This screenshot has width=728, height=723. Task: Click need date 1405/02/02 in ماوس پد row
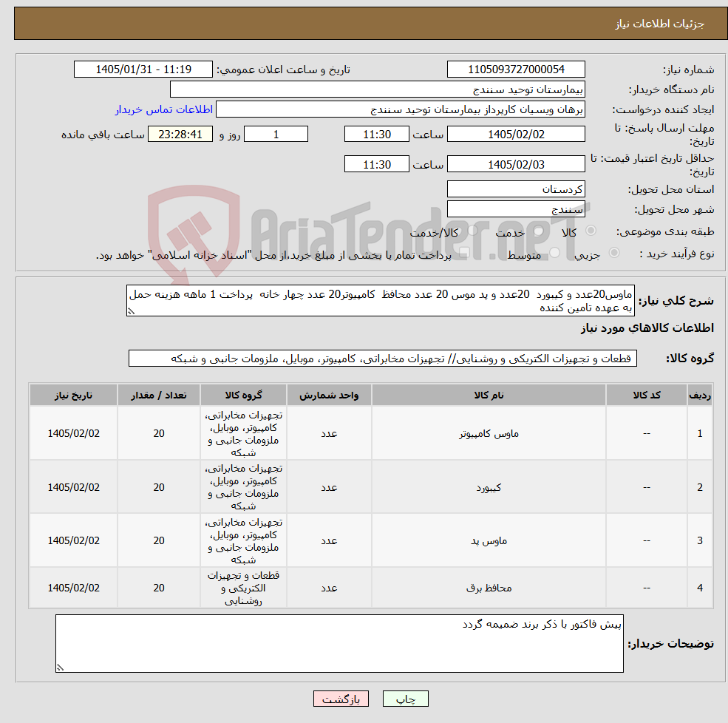click(x=73, y=540)
